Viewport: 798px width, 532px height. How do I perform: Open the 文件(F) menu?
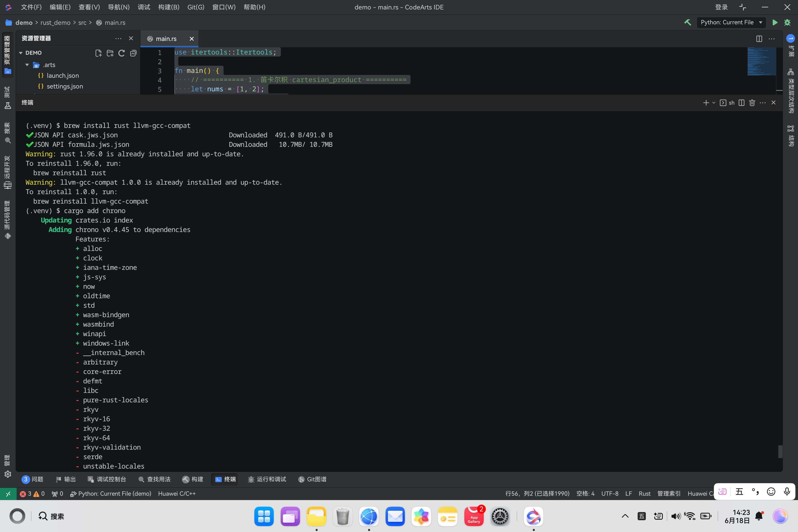(31, 7)
